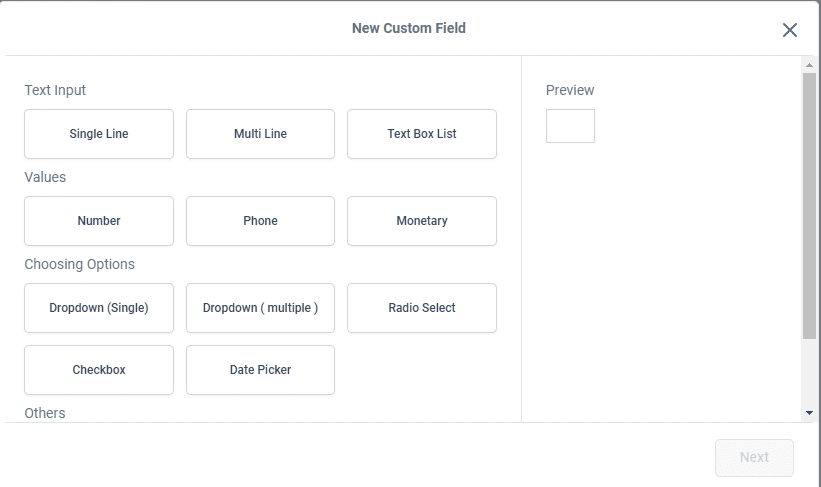Choose the Phone field type

pyautogui.click(x=260, y=221)
